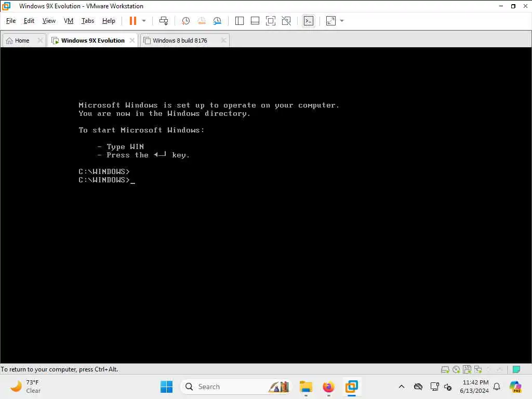Close the Windows 9X Evolution tab
This screenshot has height=399, width=532.
[132, 41]
